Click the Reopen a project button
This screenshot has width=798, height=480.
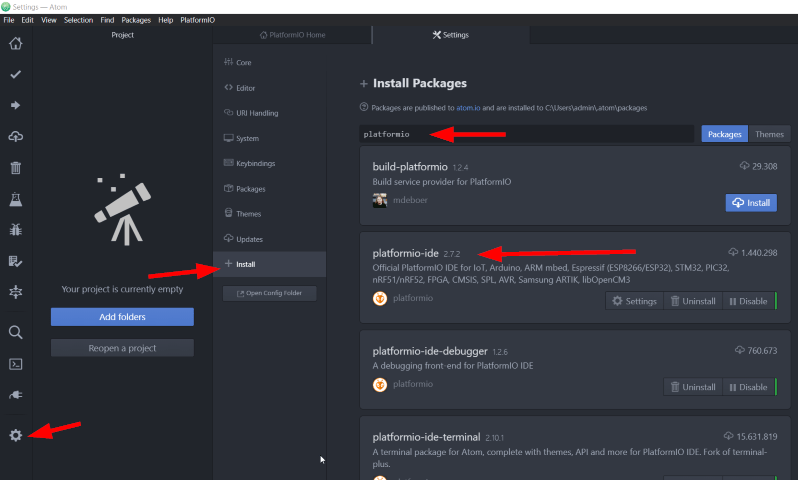pyautogui.click(x=122, y=348)
